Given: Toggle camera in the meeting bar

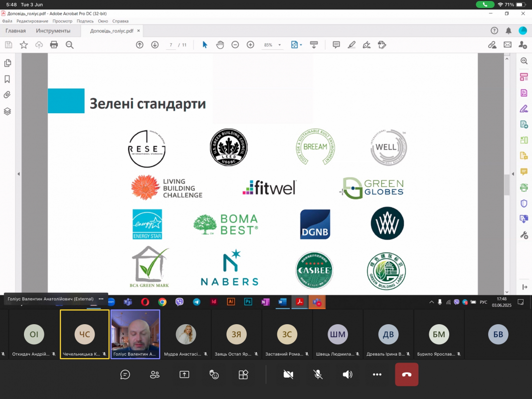Looking at the screenshot, I should click(288, 375).
